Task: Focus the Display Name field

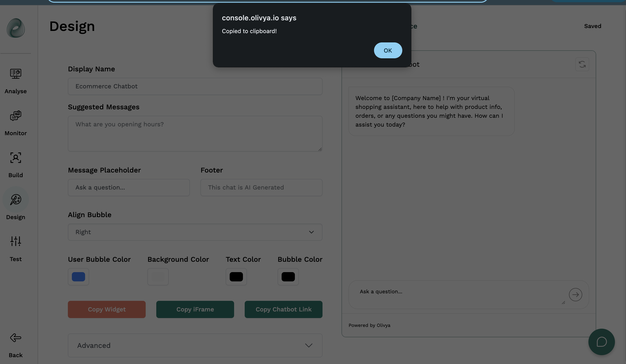Action: coord(195,86)
